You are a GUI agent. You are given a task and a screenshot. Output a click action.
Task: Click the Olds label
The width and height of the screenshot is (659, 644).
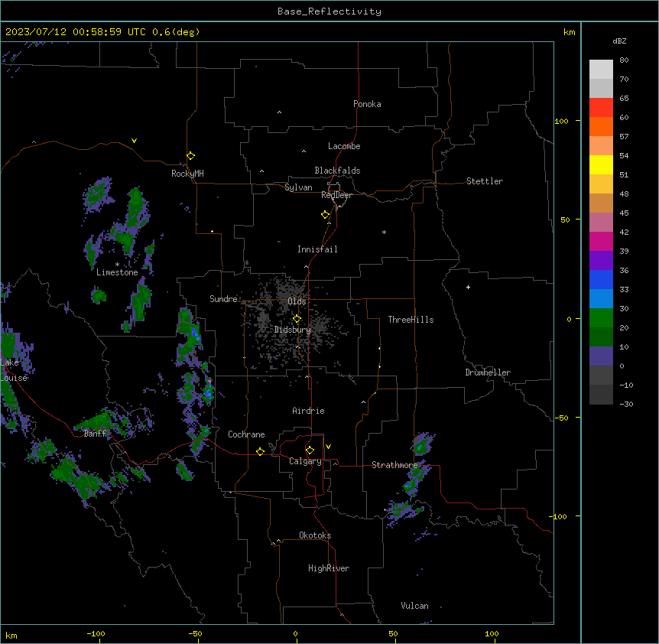pyautogui.click(x=297, y=301)
